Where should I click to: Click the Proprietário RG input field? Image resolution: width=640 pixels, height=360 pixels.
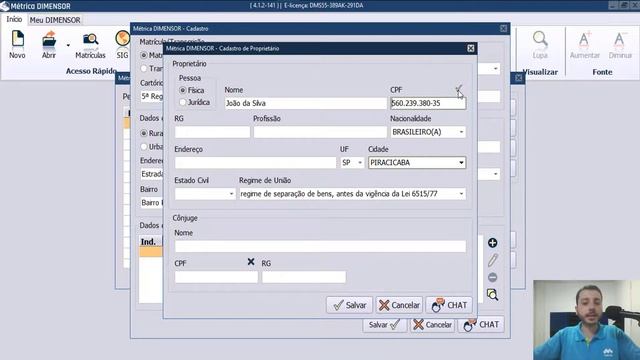[212, 132]
